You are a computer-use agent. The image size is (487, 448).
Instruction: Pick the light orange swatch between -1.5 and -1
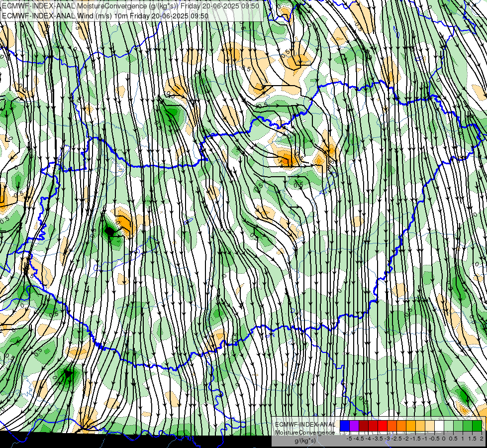420,426
